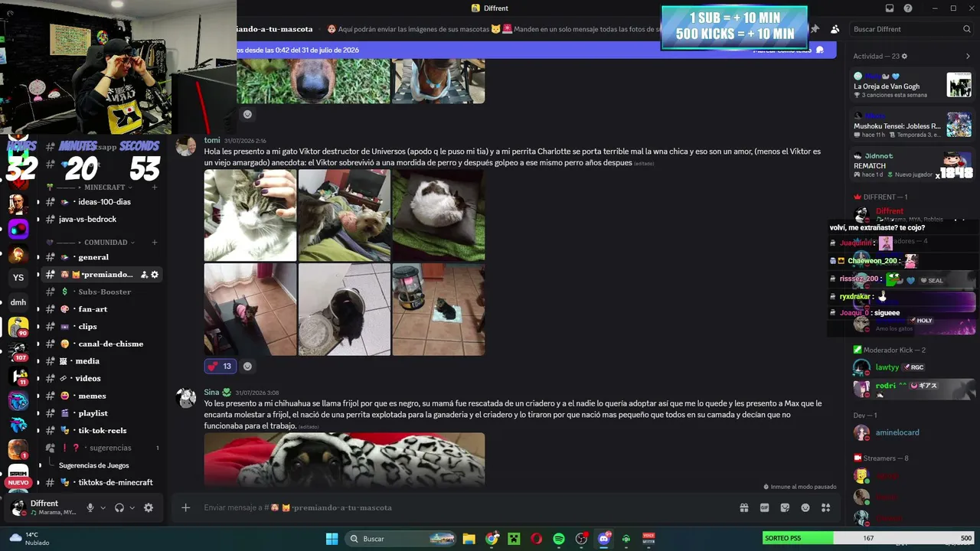Click the username tomi

tap(212, 140)
